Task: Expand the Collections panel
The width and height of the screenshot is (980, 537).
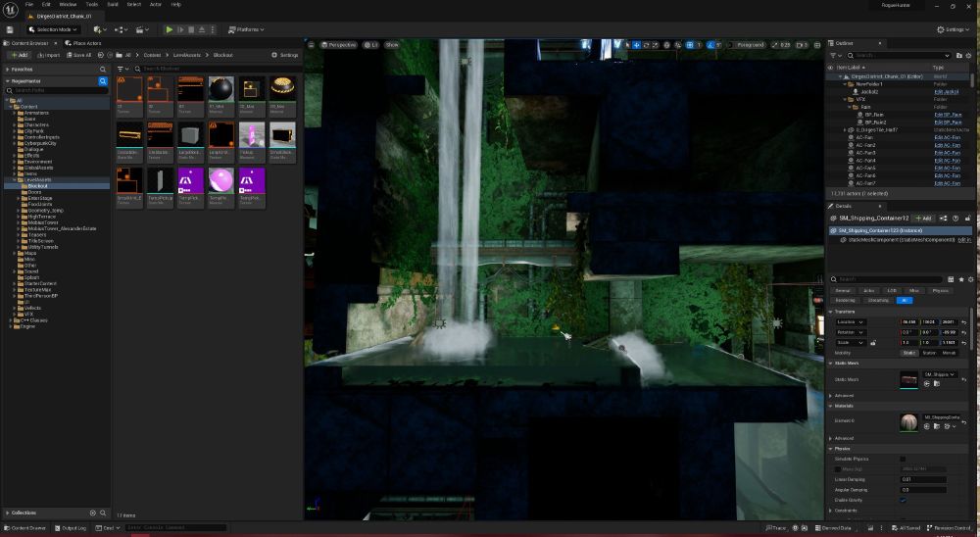Action: pos(8,513)
